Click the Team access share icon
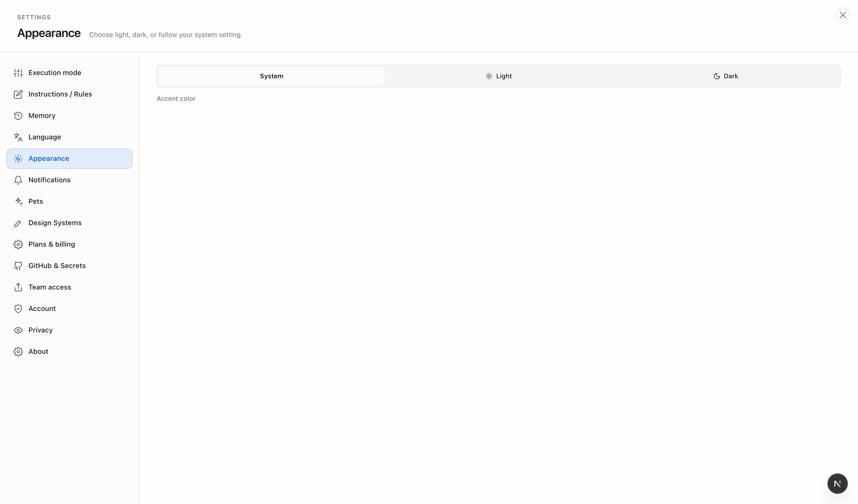858x504 pixels. 18,287
